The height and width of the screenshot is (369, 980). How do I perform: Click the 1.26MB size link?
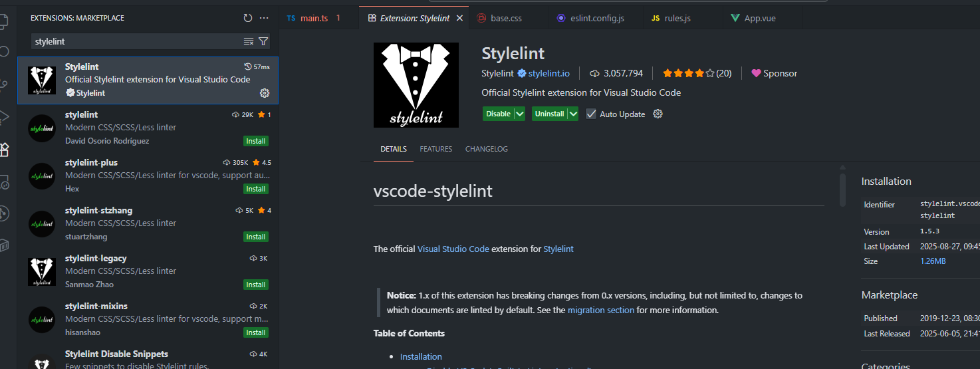coord(933,261)
